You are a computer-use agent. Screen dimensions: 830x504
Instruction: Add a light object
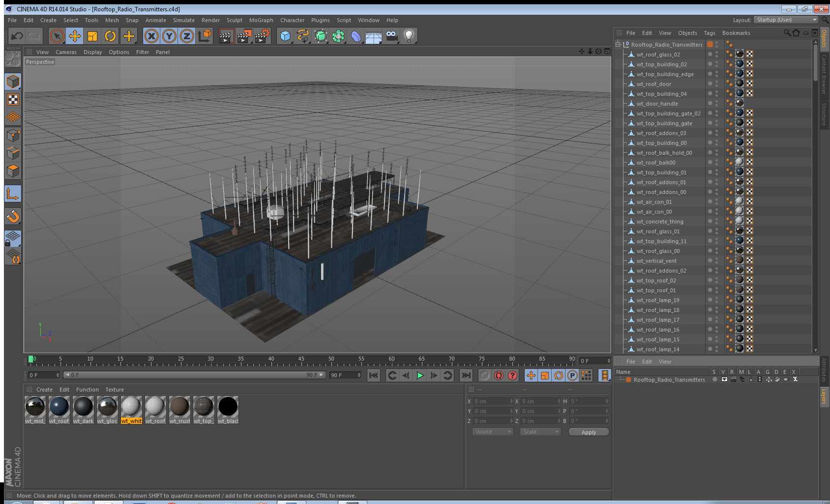(x=409, y=36)
